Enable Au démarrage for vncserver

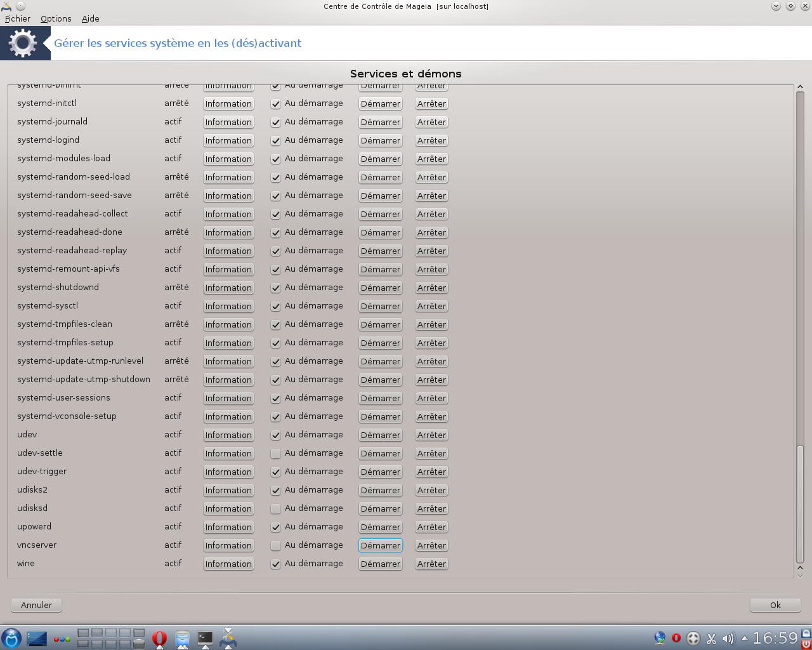click(275, 545)
